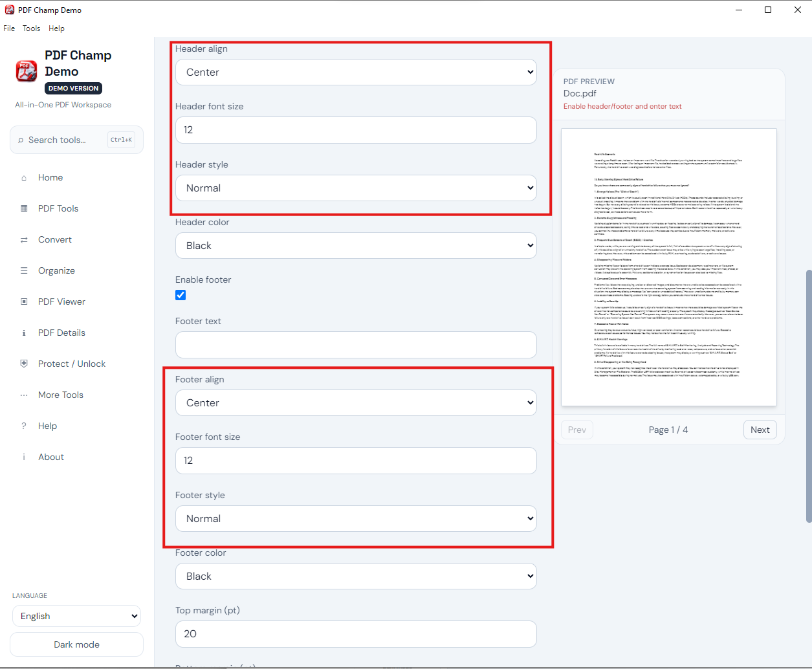Open the Header style dropdown

pyautogui.click(x=356, y=188)
